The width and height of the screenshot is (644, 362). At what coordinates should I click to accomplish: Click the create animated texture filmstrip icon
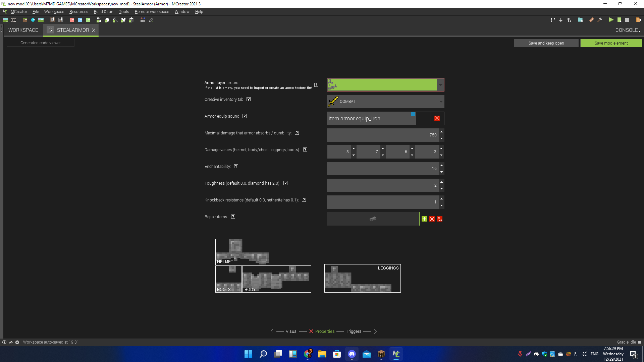[13, 20]
